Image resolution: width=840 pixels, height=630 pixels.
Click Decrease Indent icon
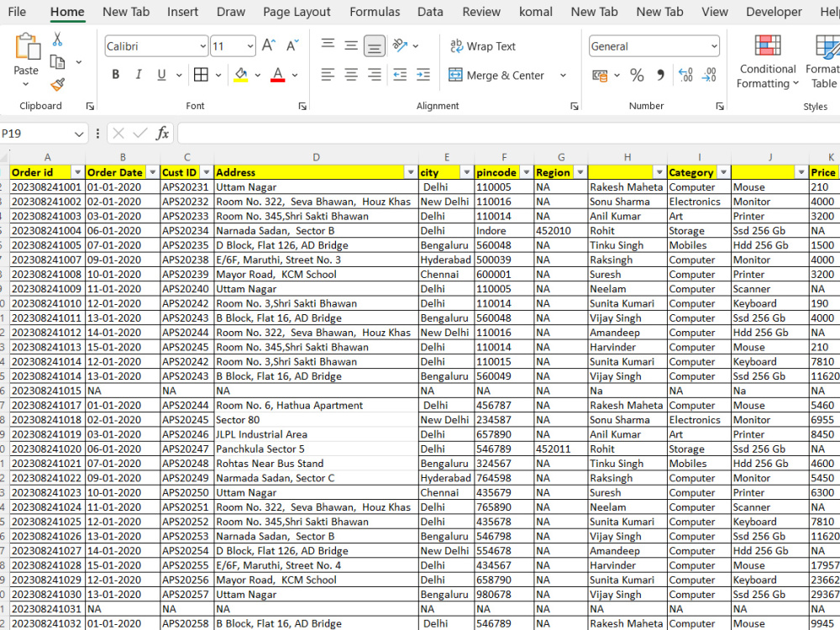pos(400,75)
